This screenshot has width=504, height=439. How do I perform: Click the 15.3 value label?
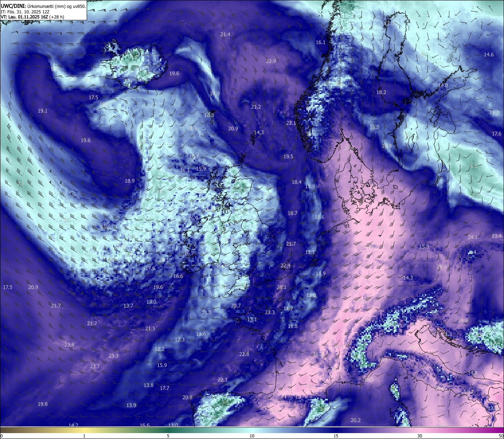click(x=424, y=247)
